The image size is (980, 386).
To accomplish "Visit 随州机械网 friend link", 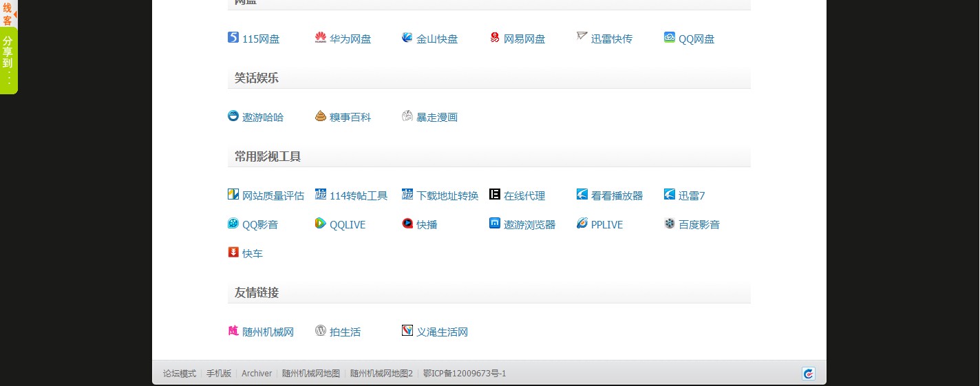I will [268, 332].
